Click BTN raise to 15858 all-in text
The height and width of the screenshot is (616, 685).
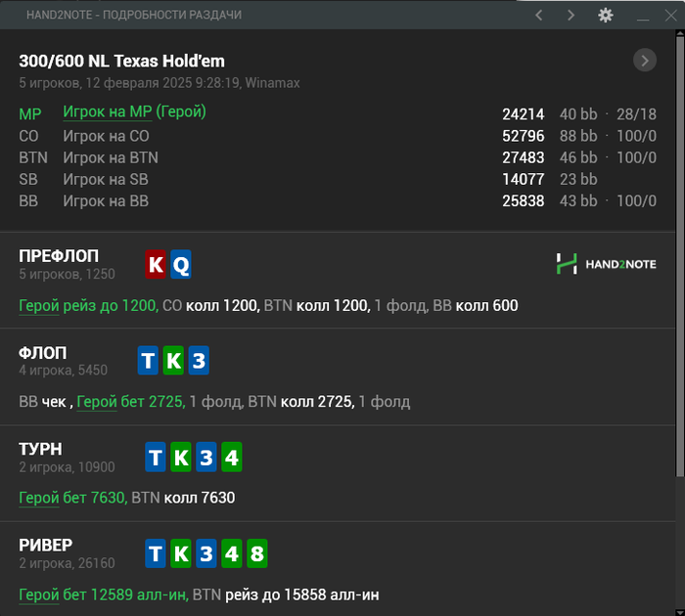click(286, 594)
